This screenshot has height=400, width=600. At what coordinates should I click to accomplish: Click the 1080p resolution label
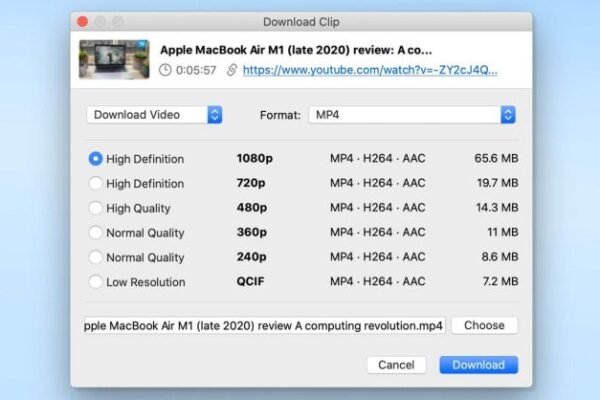pyautogui.click(x=254, y=158)
